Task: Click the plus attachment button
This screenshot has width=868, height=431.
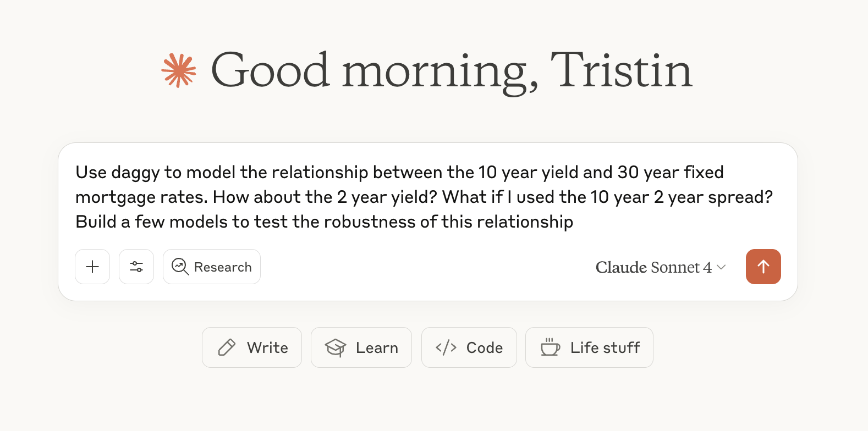Action: point(92,267)
